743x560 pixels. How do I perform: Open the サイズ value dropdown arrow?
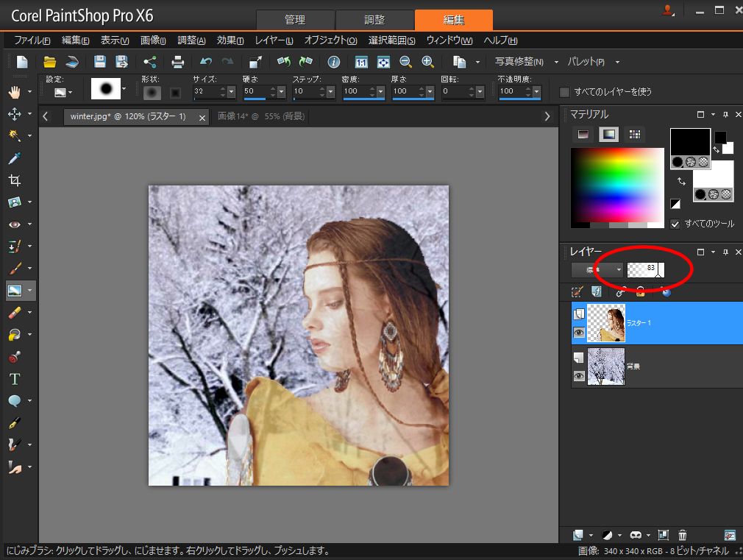click(x=231, y=91)
